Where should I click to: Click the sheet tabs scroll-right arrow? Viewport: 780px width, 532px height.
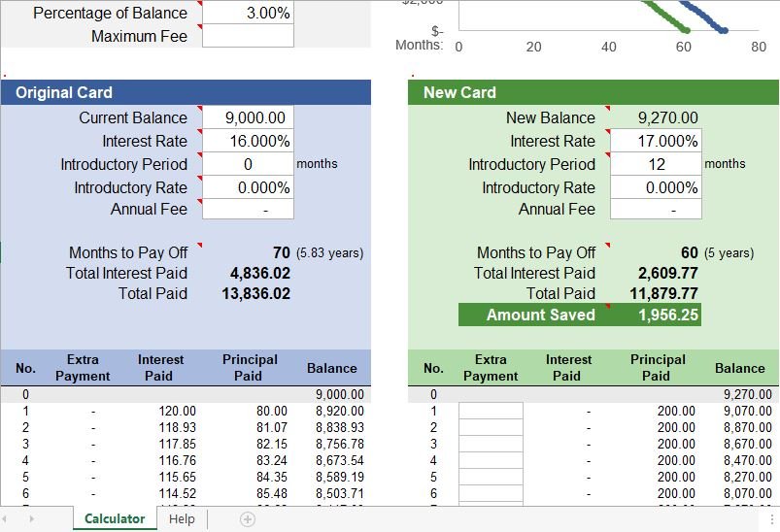click(x=32, y=519)
